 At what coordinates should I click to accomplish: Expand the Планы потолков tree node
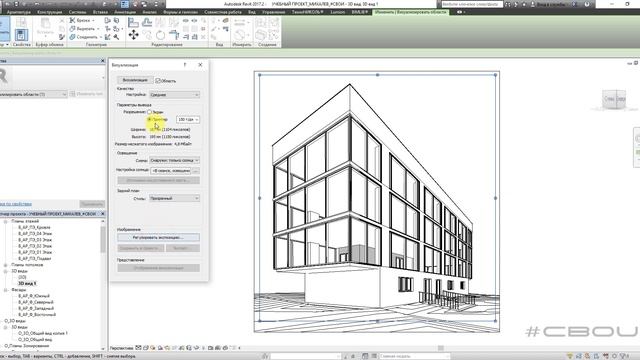pyautogui.click(x=6, y=265)
